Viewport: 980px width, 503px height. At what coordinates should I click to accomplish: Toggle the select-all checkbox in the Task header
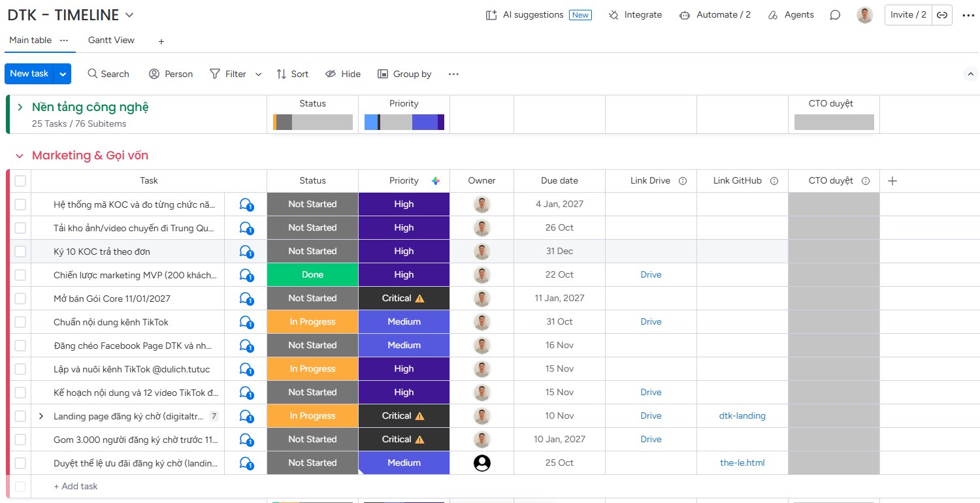[x=20, y=181]
